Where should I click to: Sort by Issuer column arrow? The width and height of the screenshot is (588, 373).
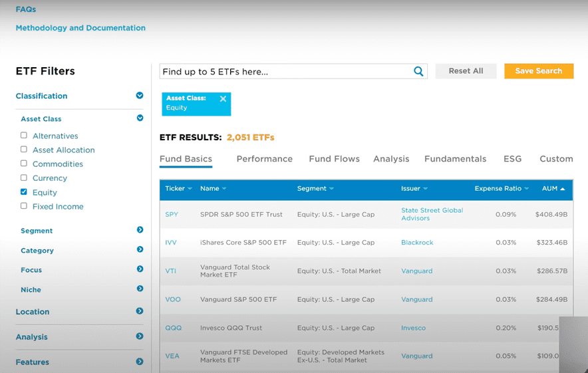tap(426, 189)
